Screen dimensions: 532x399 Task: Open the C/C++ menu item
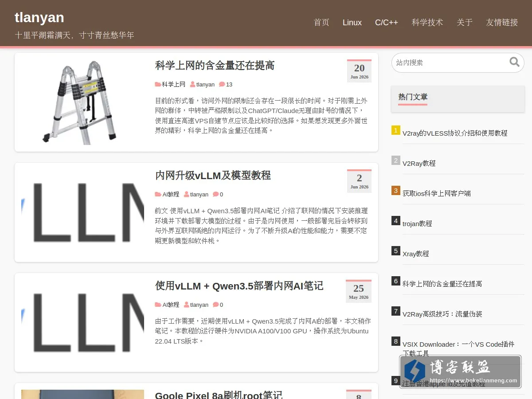[x=387, y=23]
